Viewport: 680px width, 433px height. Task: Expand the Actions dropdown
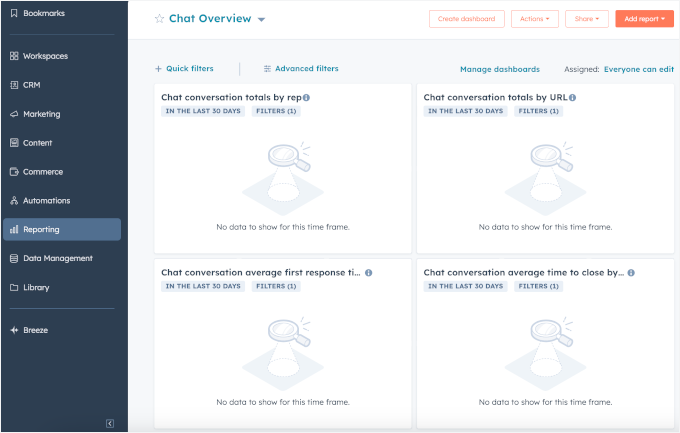[534, 19]
